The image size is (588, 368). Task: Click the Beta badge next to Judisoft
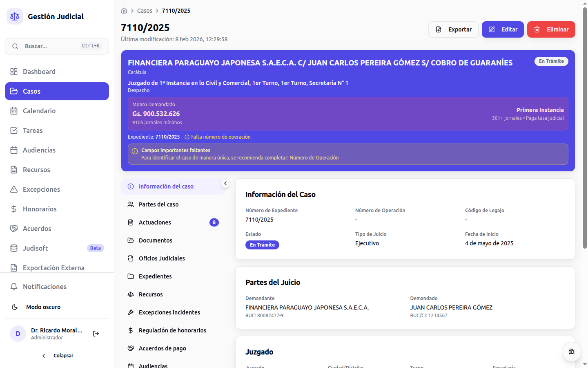tap(96, 248)
